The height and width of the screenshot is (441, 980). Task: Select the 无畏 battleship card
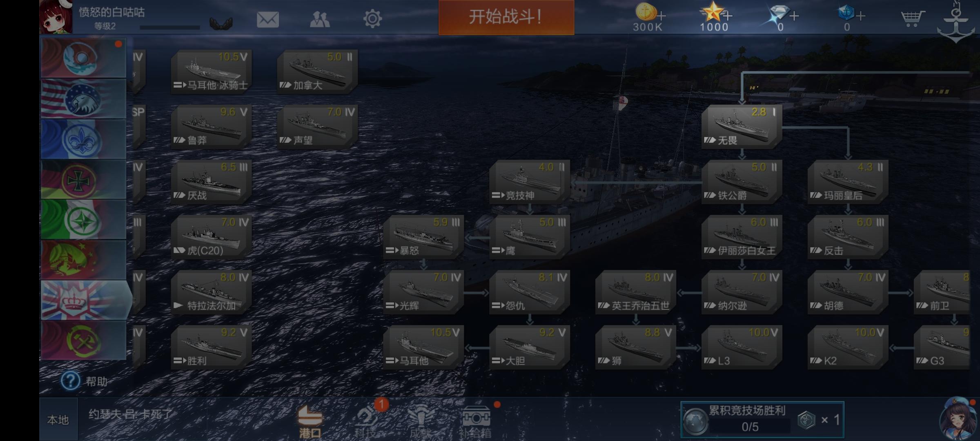coord(742,126)
